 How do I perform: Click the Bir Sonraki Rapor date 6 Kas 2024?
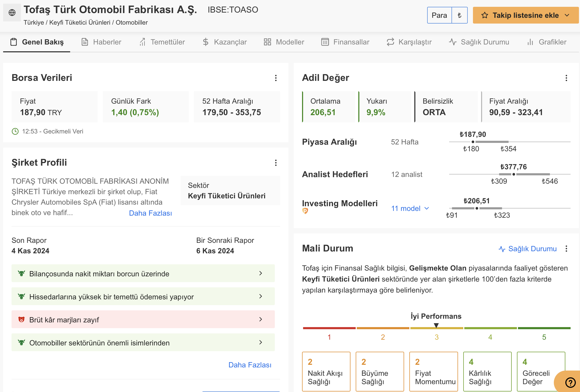click(x=215, y=251)
